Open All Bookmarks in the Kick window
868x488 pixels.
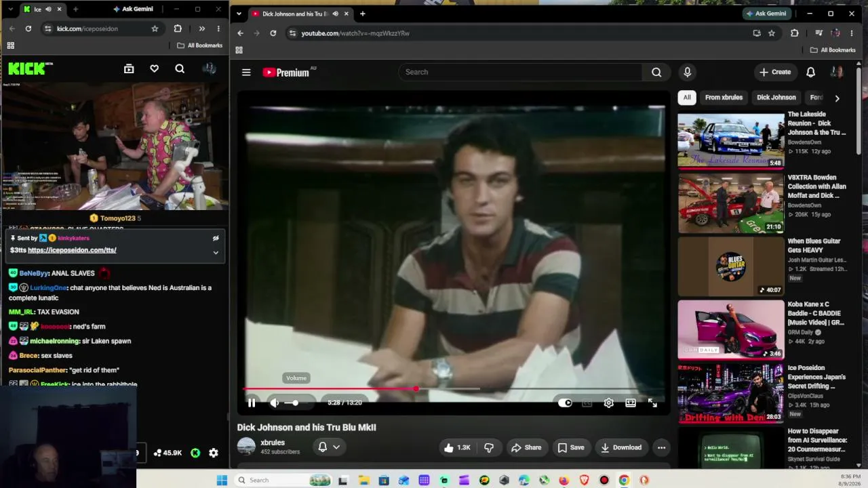pos(200,45)
